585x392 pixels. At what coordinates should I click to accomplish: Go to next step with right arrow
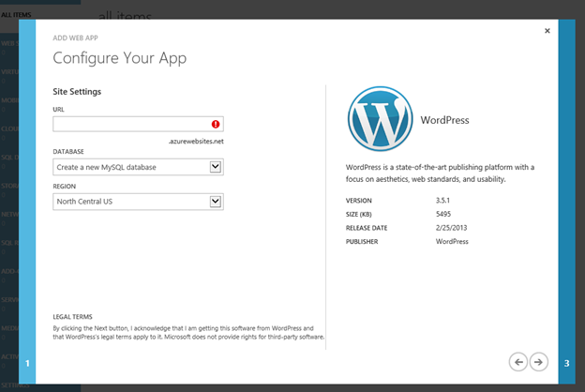click(x=538, y=362)
